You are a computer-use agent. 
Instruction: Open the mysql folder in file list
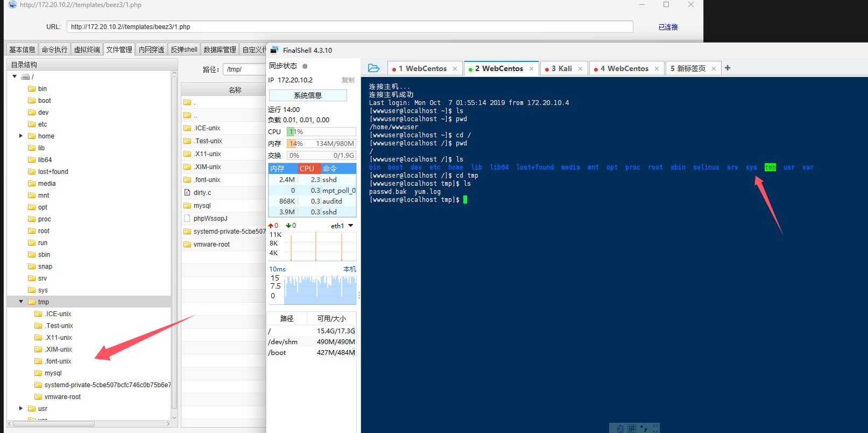coord(202,206)
